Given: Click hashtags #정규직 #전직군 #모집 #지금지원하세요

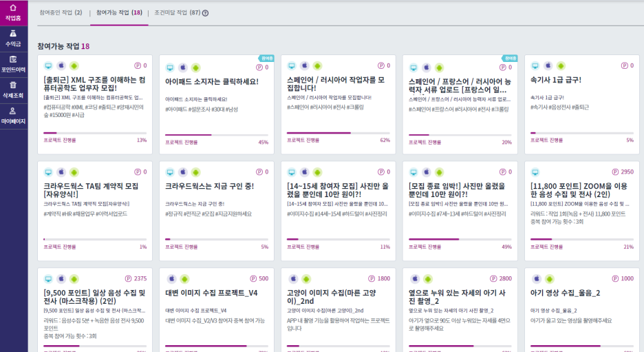Looking at the screenshot, I should 208,214.
